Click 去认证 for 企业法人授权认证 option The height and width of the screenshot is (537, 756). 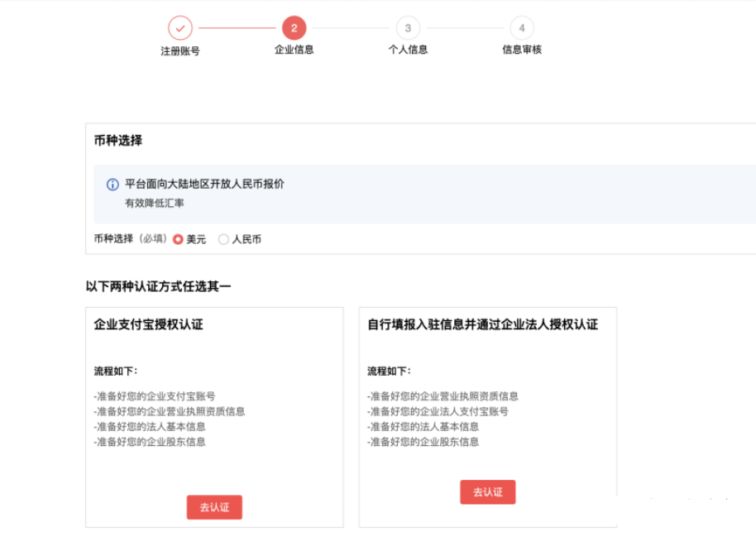[487, 491]
